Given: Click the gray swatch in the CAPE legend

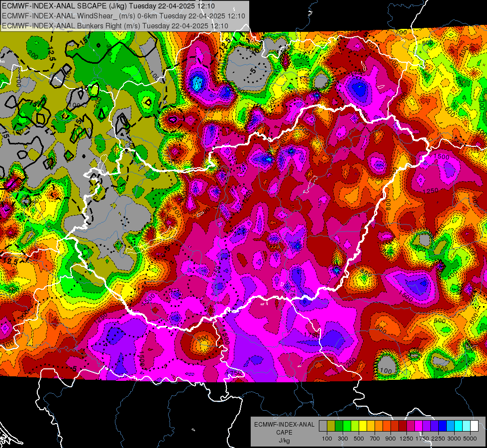Looking at the screenshot, I should 323,426.
